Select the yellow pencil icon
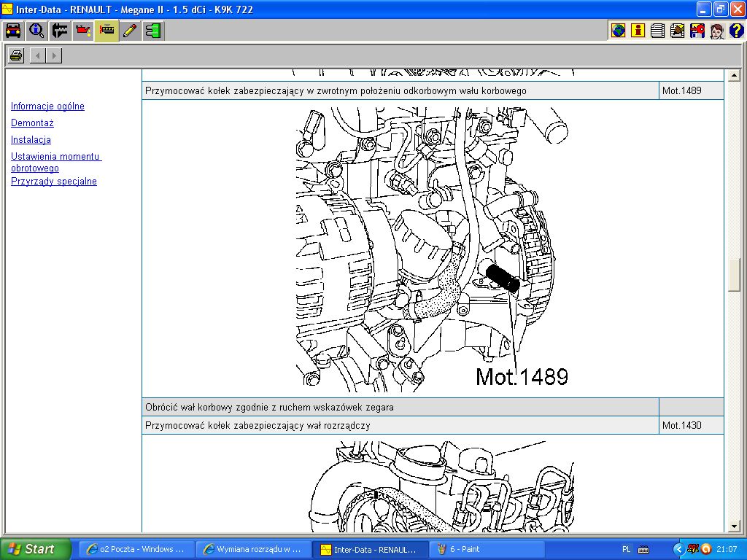The height and width of the screenshot is (560, 747). 130,31
